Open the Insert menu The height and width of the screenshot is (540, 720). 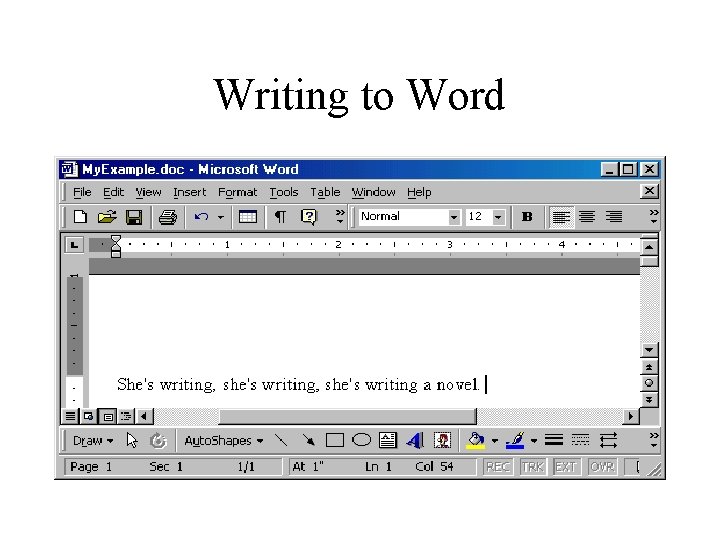190,192
